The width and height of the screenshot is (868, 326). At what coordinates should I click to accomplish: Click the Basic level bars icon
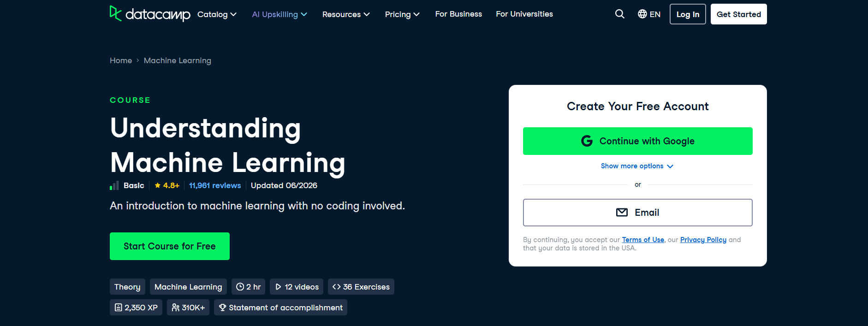pos(114,185)
